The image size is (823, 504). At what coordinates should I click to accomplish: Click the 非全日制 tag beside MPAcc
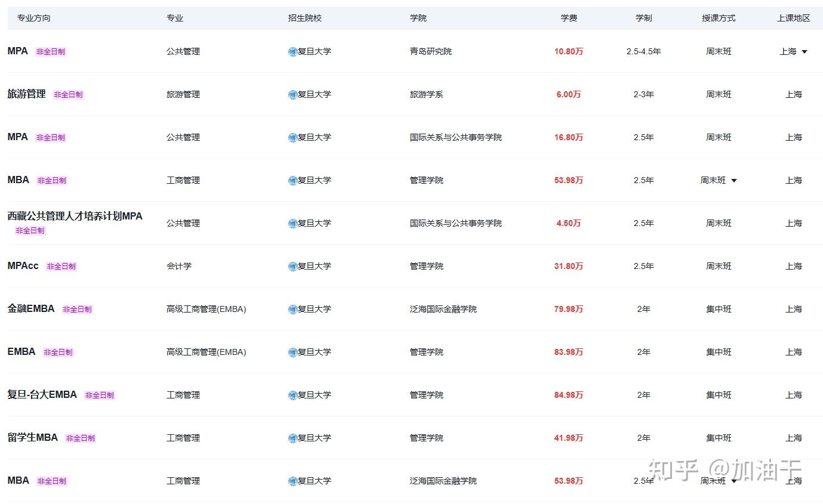click(x=61, y=267)
